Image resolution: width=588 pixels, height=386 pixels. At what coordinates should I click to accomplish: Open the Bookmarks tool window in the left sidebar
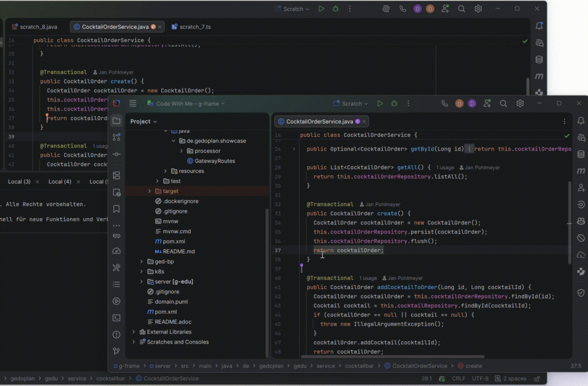click(x=117, y=209)
